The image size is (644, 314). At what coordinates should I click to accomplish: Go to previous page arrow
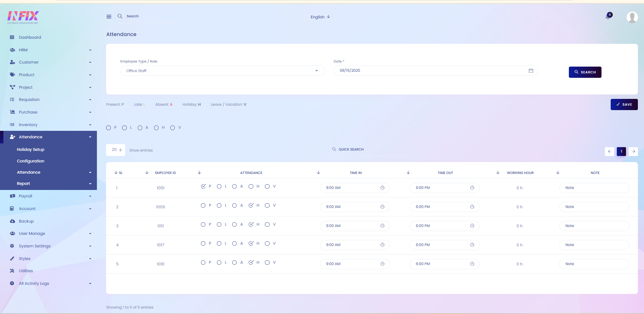[609, 152]
